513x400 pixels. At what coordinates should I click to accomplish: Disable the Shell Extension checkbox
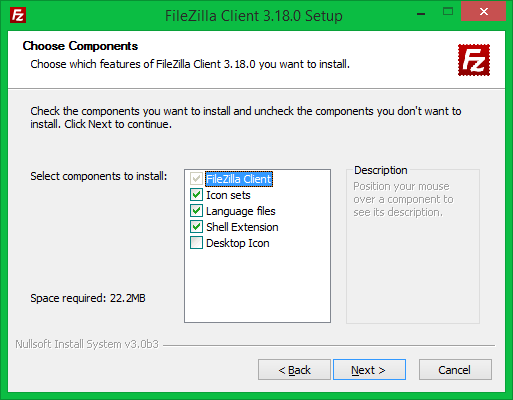pos(196,227)
